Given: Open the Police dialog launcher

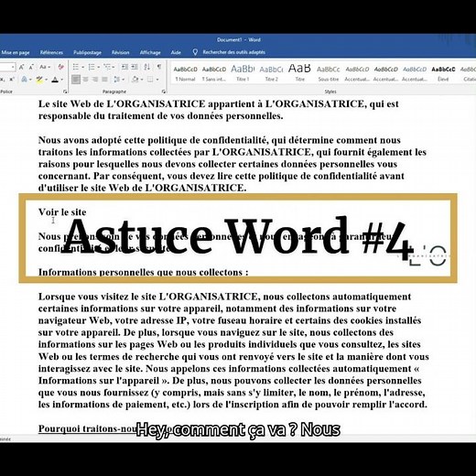Looking at the screenshot, I should pyautogui.click(x=65, y=92).
